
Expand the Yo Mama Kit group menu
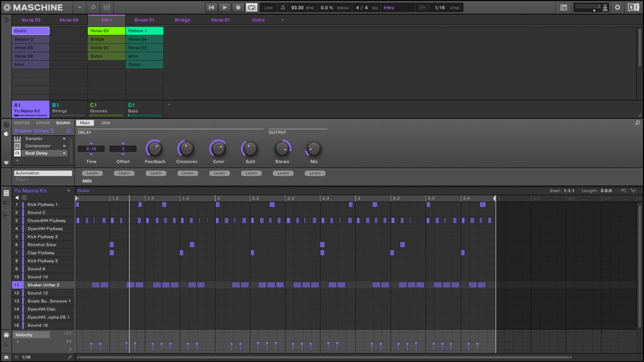tap(69, 191)
